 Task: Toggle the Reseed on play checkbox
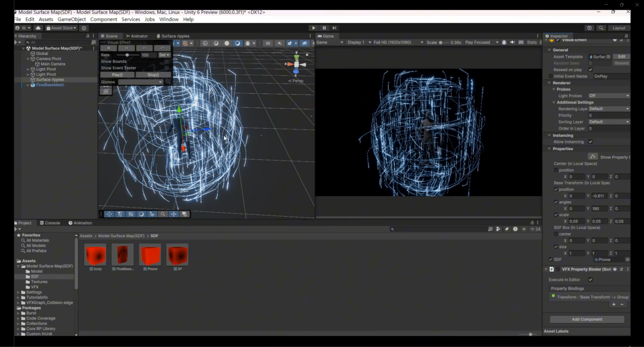590,70
